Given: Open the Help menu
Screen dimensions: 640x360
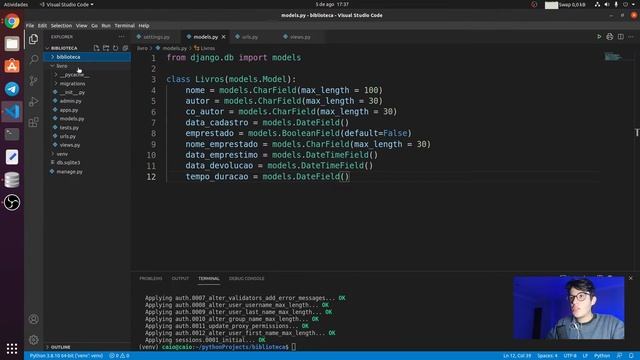Looking at the screenshot, I should click(144, 26).
